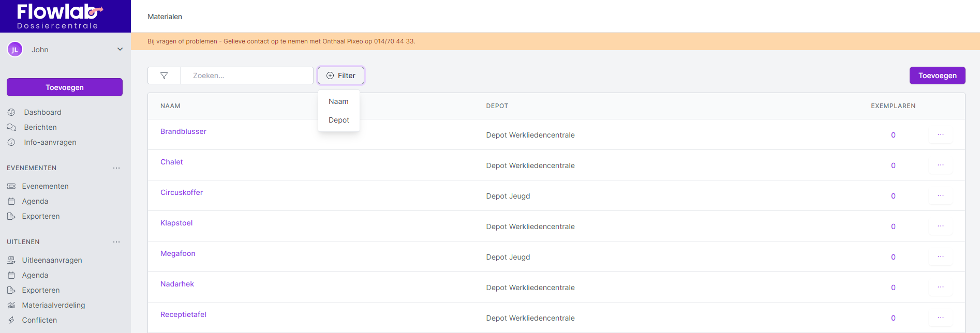Click the top-right Toevoegen button
This screenshot has height=333, width=980.
[937, 75]
